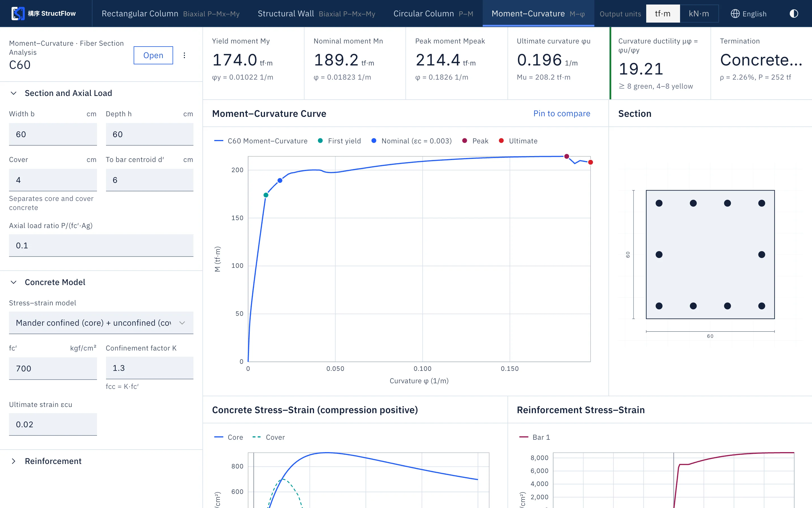Click the Confinement factor K field

pos(150,368)
